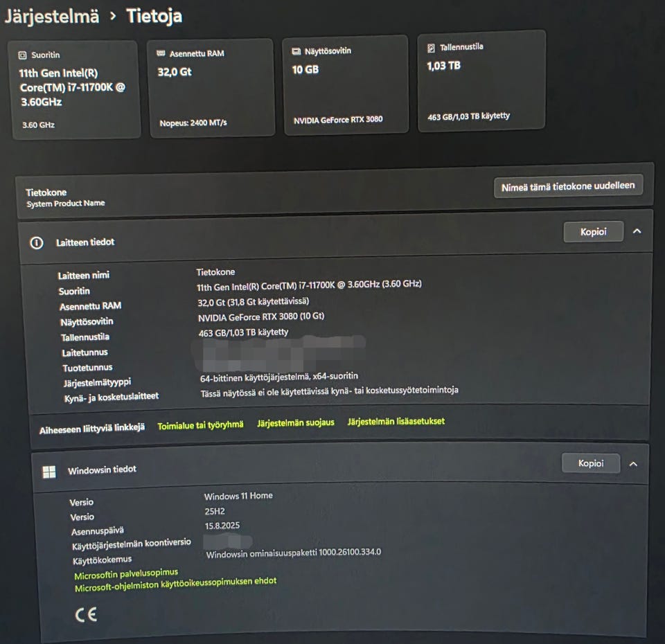Select the Tallennustila 1,03 TB card
Image resolution: width=665 pixels, height=644 pixels.
[481, 80]
